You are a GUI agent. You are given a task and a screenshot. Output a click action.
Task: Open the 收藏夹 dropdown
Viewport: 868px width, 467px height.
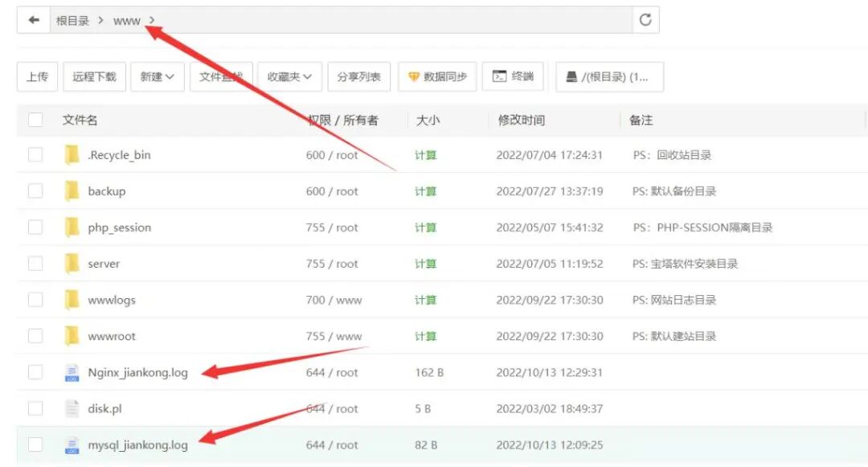[289, 77]
